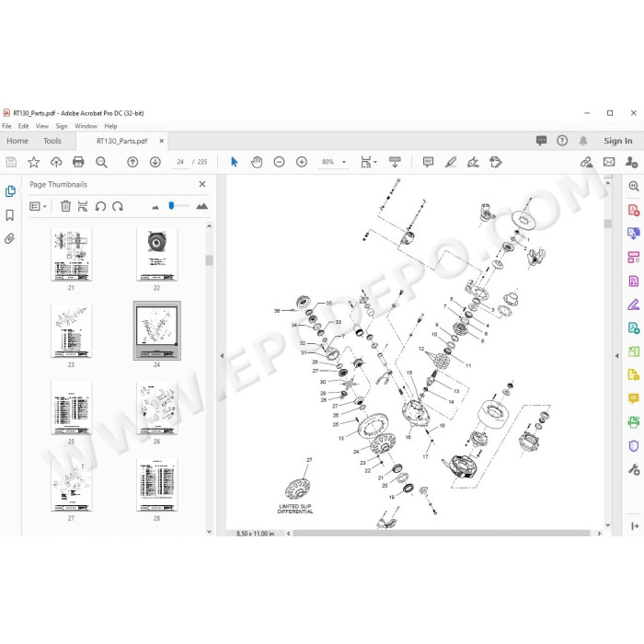Image resolution: width=644 pixels, height=644 pixels.
Task: Reduce thumbnail size with small mountain icon
Action: [155, 207]
